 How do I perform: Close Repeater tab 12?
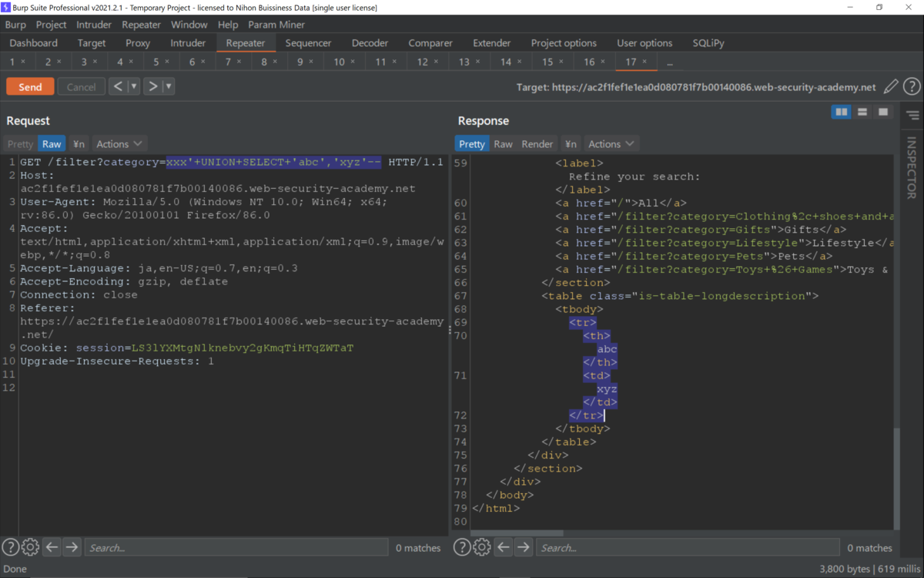[x=436, y=62]
